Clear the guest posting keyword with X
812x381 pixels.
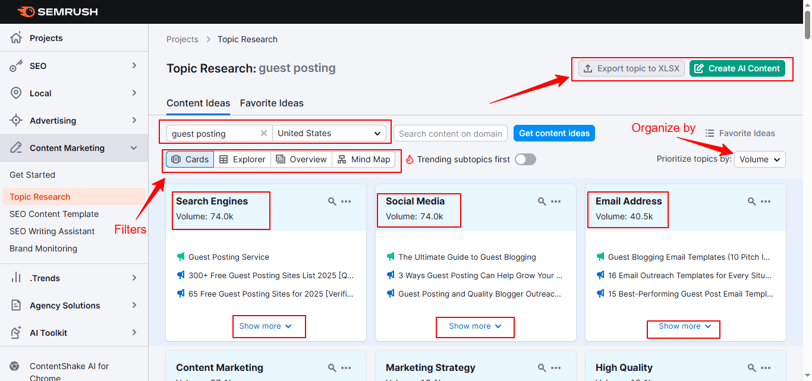coord(264,134)
